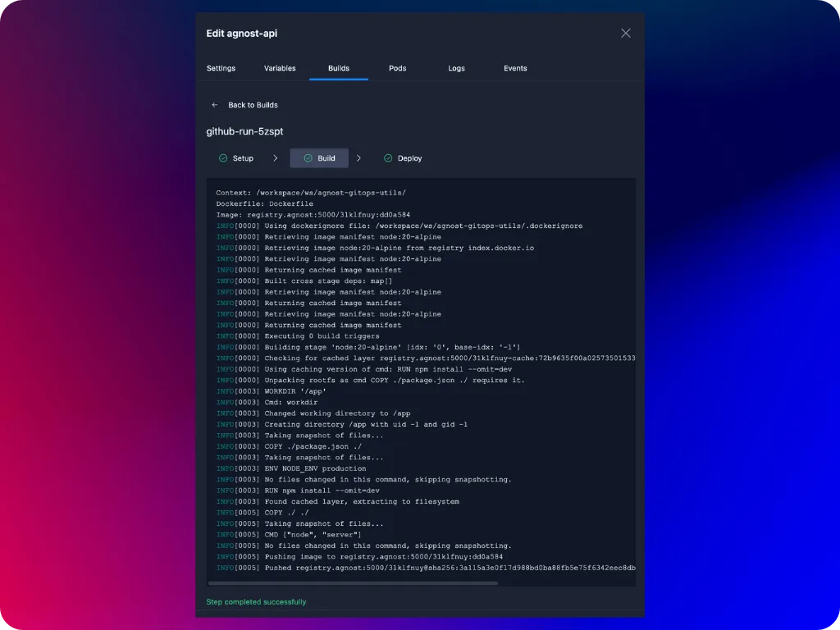The height and width of the screenshot is (630, 840).
Task: Click the Setup step checkmark icon
Action: click(223, 158)
